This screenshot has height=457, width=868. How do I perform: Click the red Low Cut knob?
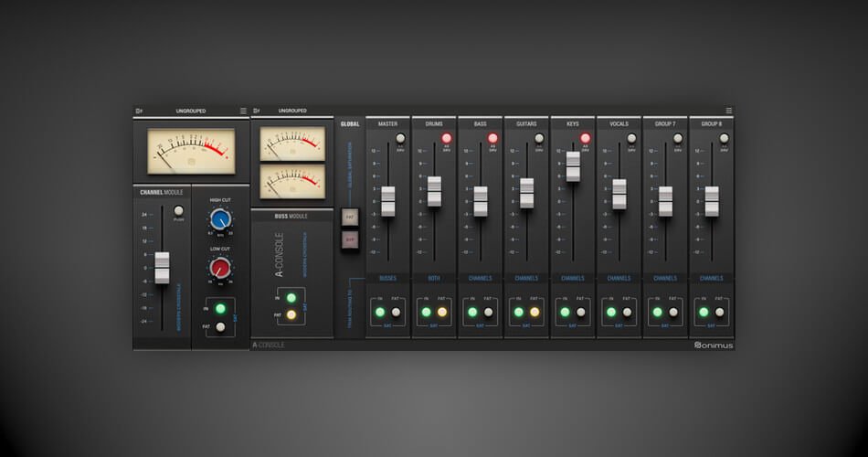(220, 268)
